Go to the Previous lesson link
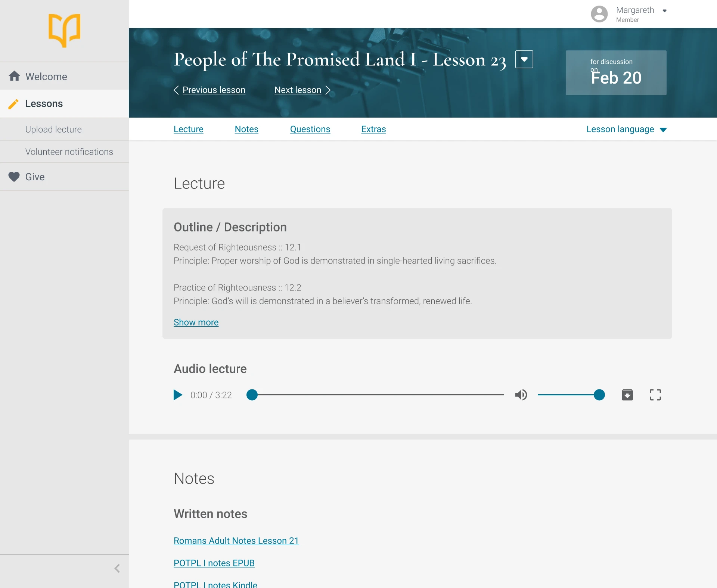This screenshot has width=717, height=588. pyautogui.click(x=214, y=90)
